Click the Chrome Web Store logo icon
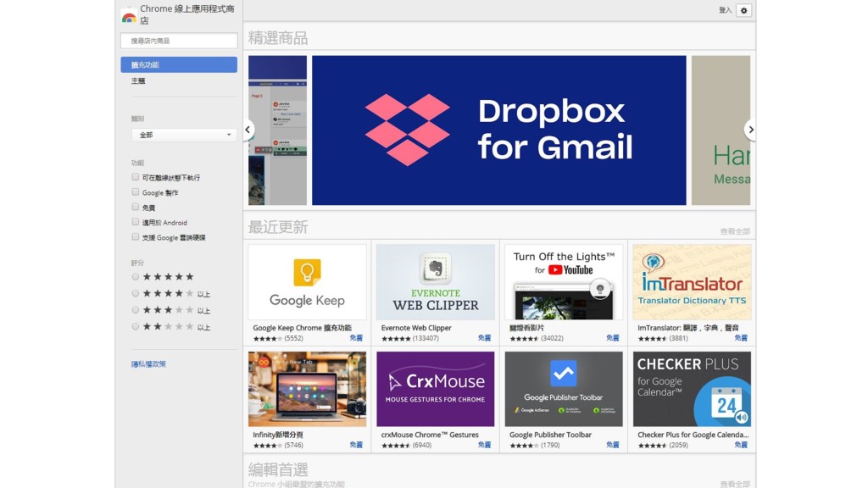 tap(129, 17)
